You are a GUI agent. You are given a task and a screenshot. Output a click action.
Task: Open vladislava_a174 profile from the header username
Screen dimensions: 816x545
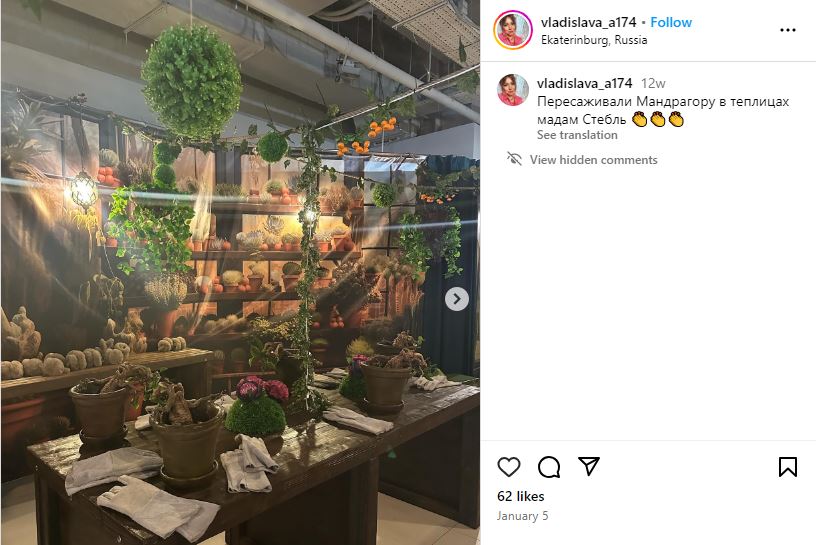[x=588, y=22]
